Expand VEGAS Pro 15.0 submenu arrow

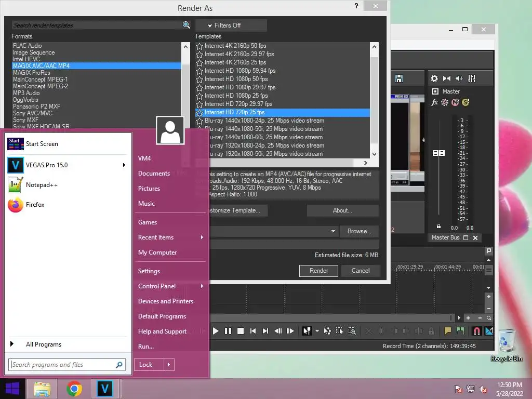[x=124, y=165]
